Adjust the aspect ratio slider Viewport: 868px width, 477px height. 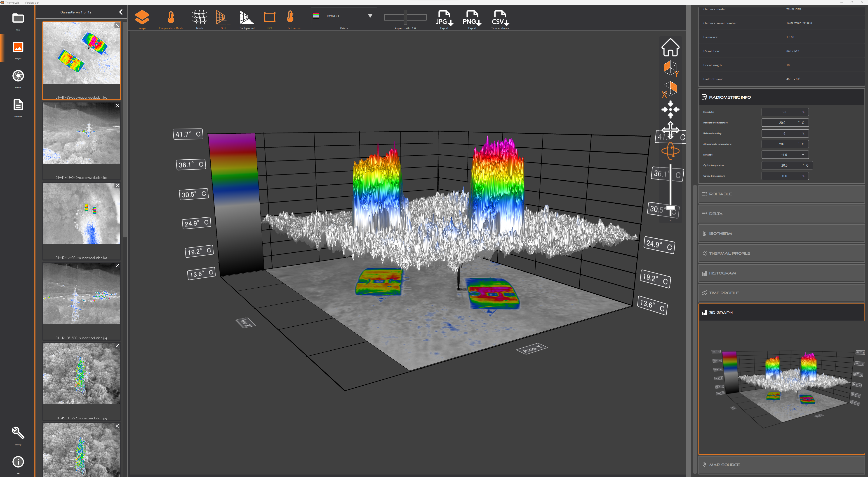pyautogui.click(x=405, y=17)
